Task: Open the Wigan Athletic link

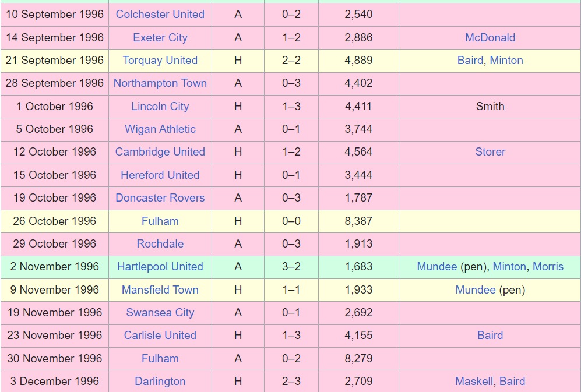Action: (160, 129)
